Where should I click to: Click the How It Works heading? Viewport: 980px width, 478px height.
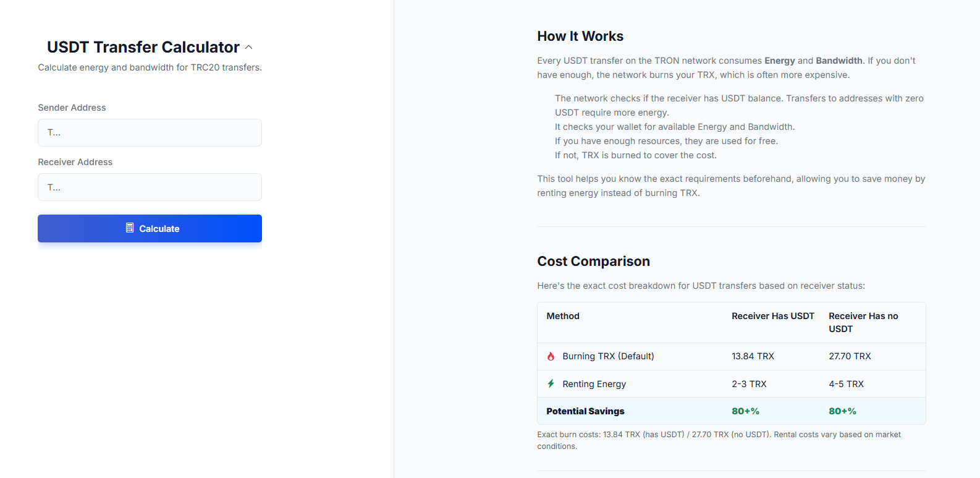580,36
